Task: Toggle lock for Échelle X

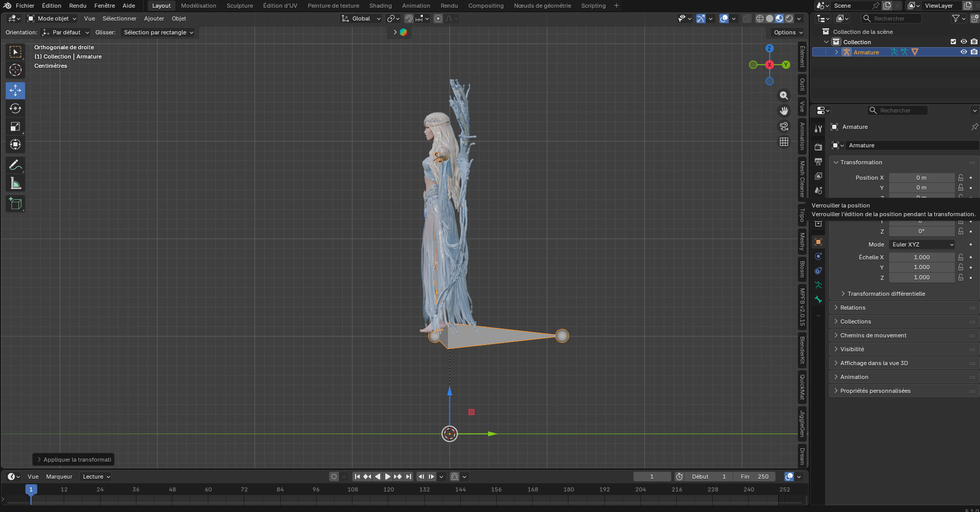Action: tap(961, 257)
